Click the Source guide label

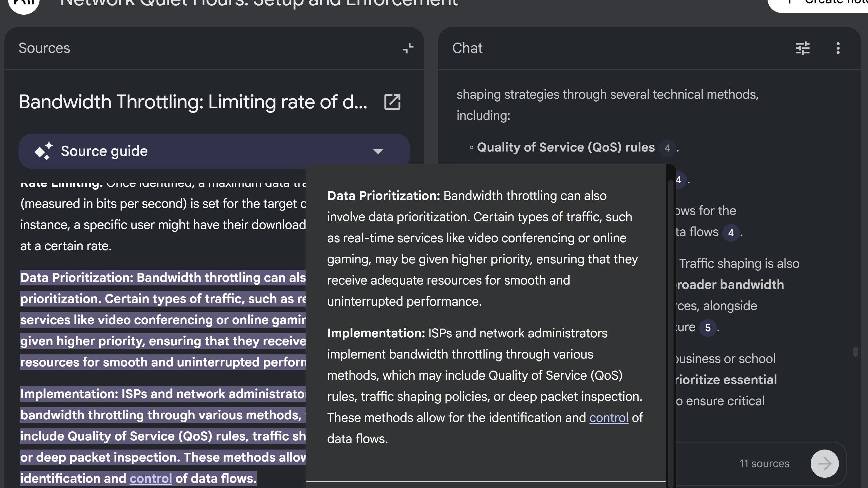pos(104,151)
